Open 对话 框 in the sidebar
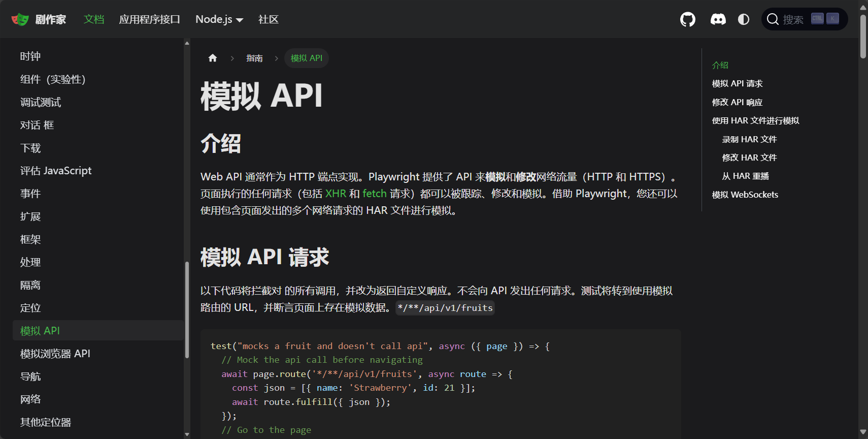This screenshot has width=868, height=439. [x=98, y=125]
